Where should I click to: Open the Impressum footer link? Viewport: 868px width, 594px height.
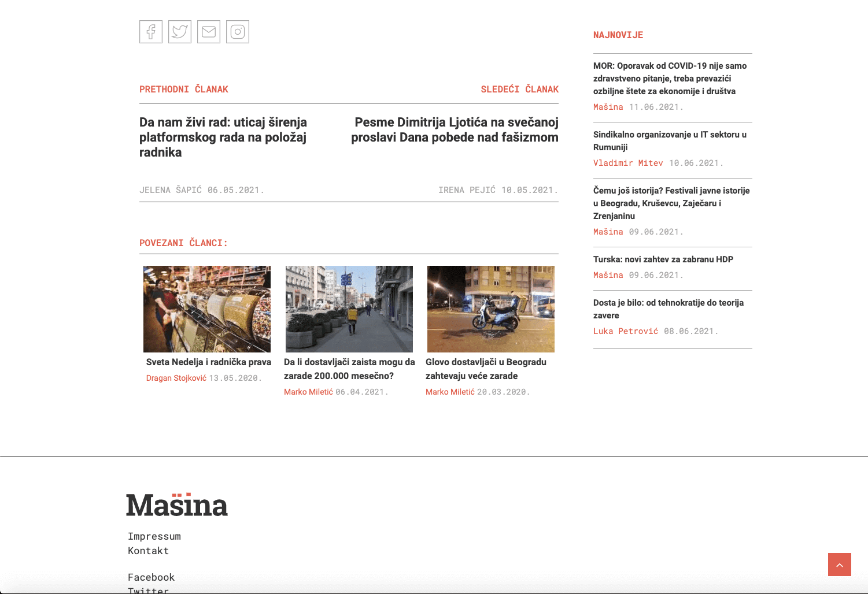154,536
